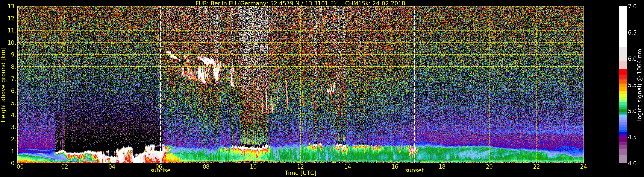Click the colorbar tick value '5.5'

(632, 85)
